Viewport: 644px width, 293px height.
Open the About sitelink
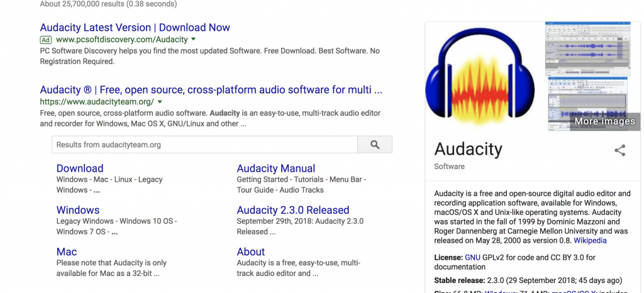[250, 252]
